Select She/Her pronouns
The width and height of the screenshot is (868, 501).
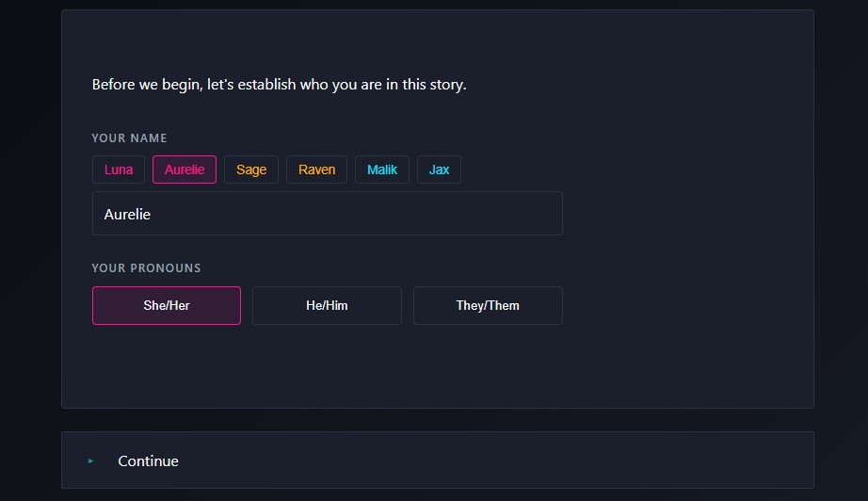point(167,306)
